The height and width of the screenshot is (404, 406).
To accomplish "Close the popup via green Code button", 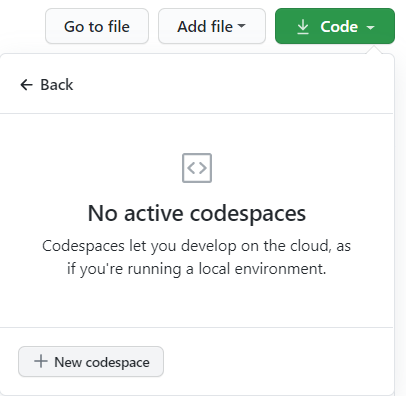I will pyautogui.click(x=335, y=26).
